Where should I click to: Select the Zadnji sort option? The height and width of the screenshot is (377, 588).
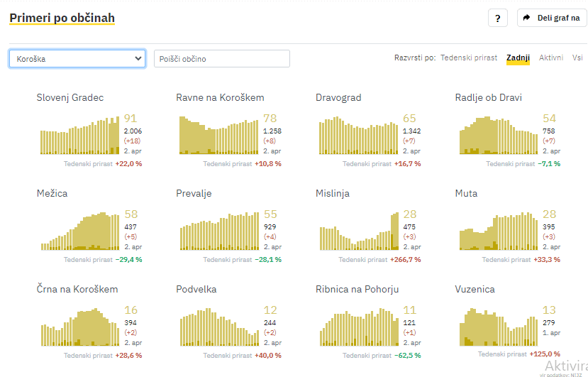click(x=518, y=58)
